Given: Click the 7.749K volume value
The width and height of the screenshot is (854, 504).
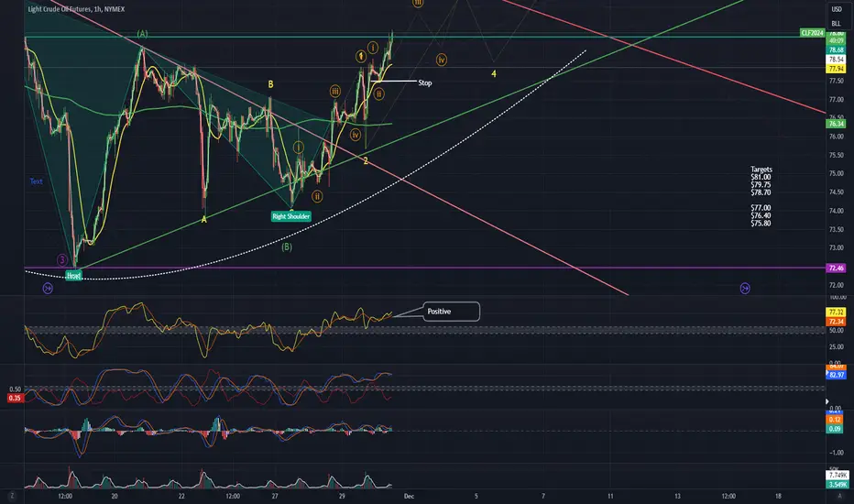Looking at the screenshot, I should pyautogui.click(x=838, y=476).
